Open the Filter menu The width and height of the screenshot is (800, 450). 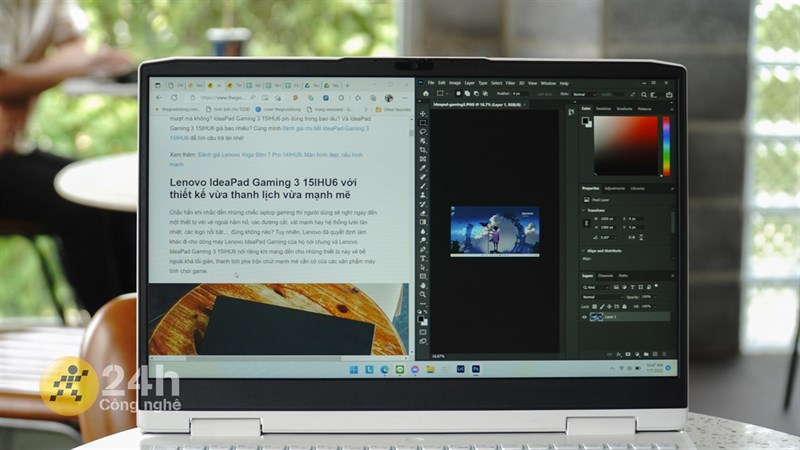click(510, 83)
